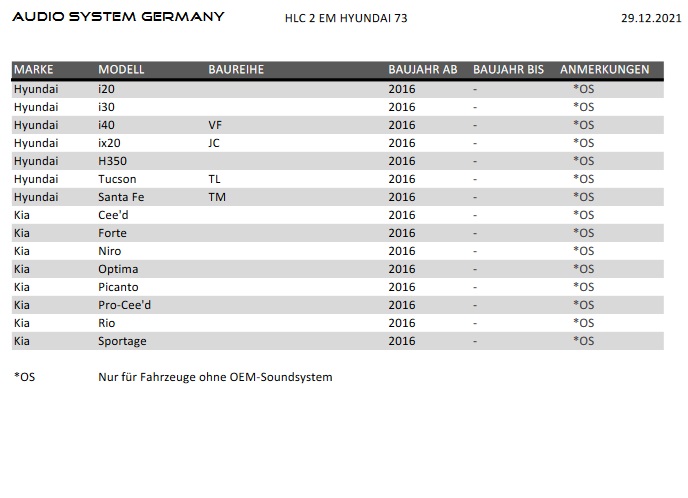This screenshot has height=498, width=688.
Task: Click the date 29.12.2021
Action: [x=649, y=18]
